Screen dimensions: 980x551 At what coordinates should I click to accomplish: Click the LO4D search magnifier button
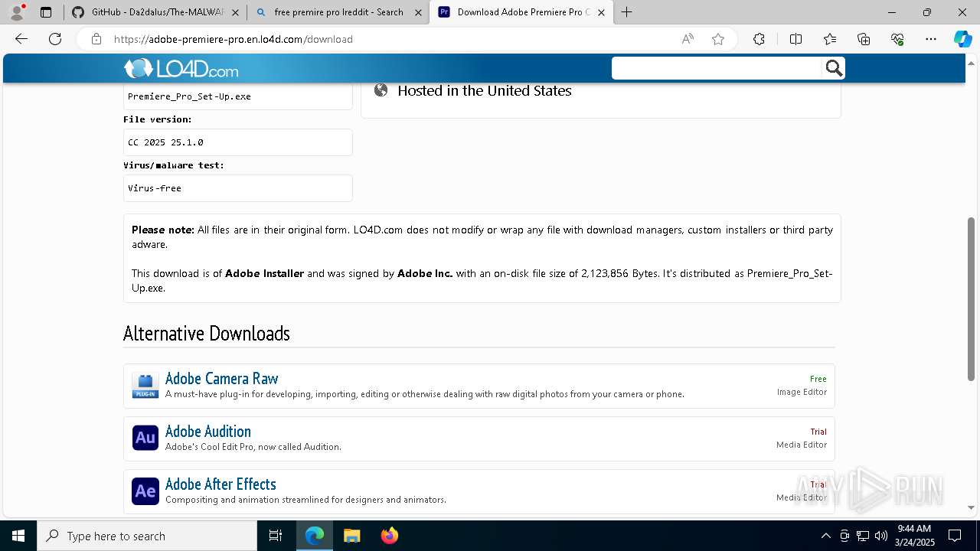(x=834, y=69)
